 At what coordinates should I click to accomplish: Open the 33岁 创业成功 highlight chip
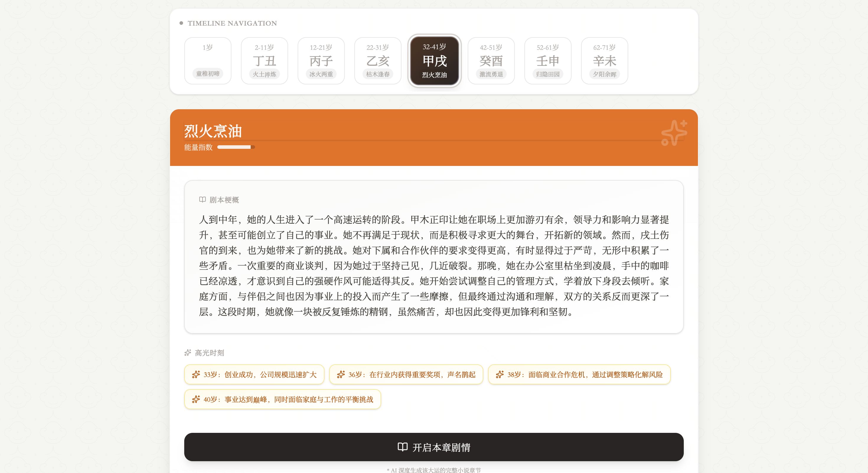tap(254, 375)
